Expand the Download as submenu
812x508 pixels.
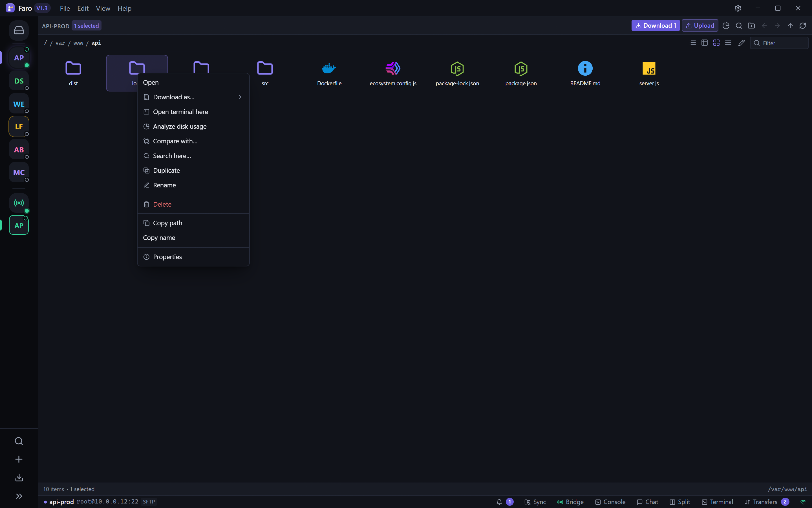[x=193, y=97]
